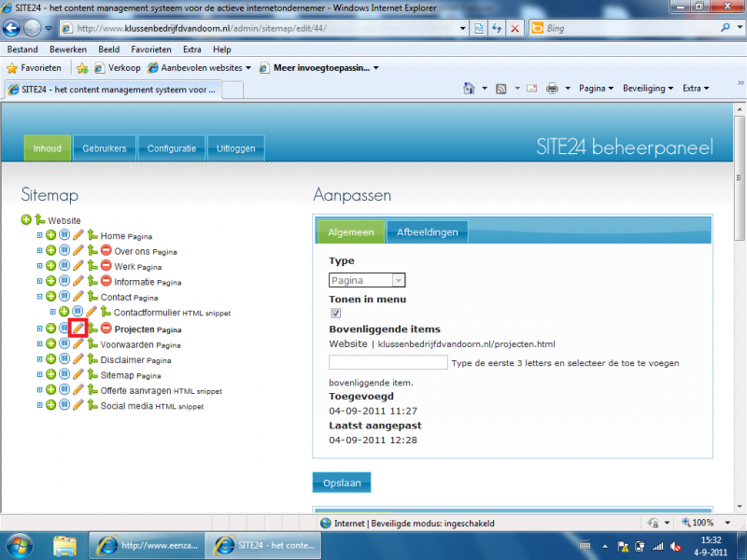
Task: Click the pencil icon for Contactformulier snippet
Action: click(x=92, y=313)
